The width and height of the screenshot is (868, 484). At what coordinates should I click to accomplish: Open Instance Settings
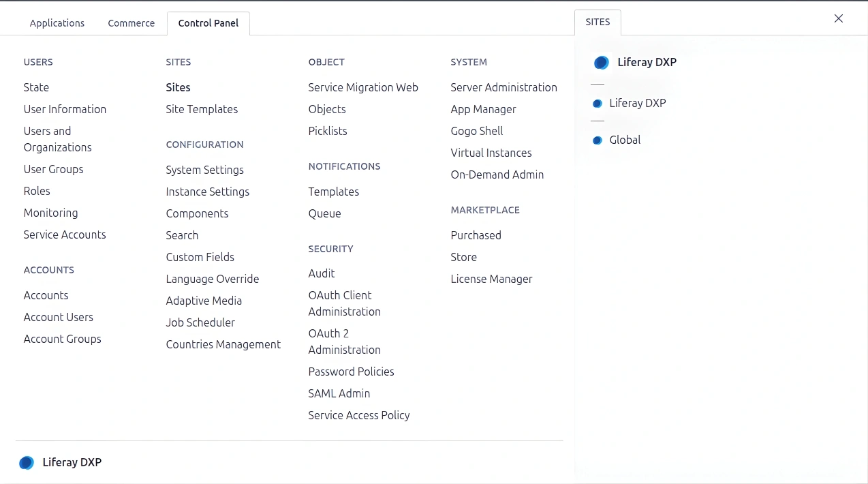tap(207, 192)
